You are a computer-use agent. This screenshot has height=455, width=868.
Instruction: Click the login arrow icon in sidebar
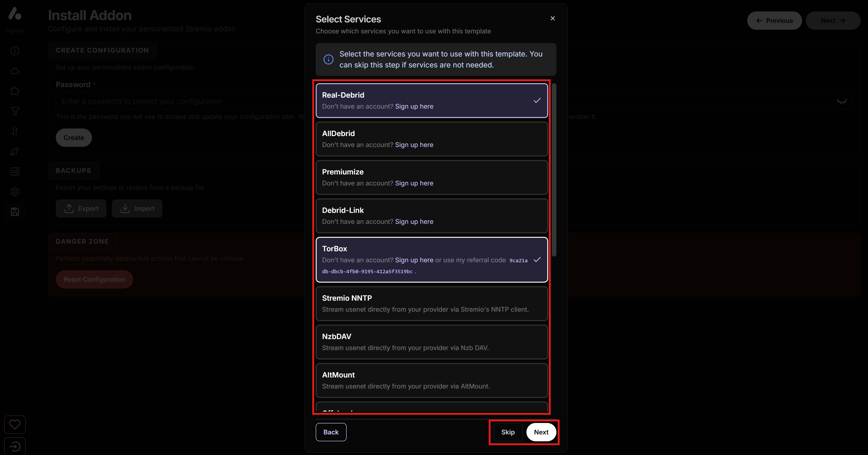click(15, 447)
